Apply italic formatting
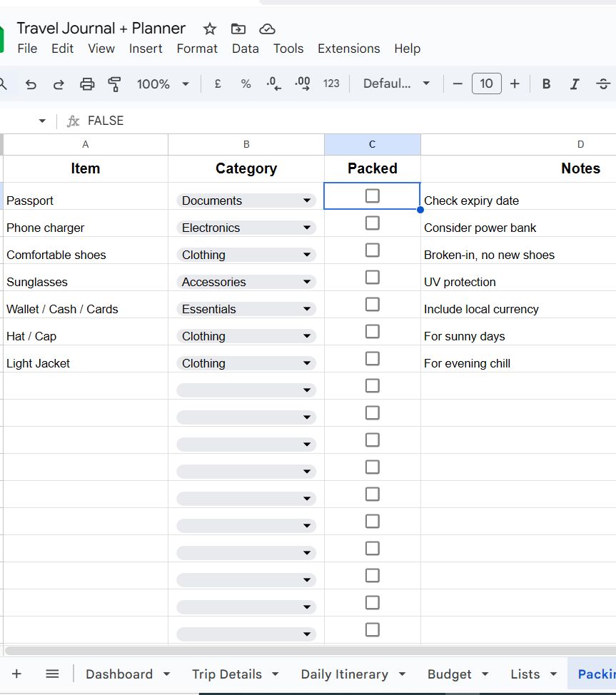616x695 pixels. 574,83
